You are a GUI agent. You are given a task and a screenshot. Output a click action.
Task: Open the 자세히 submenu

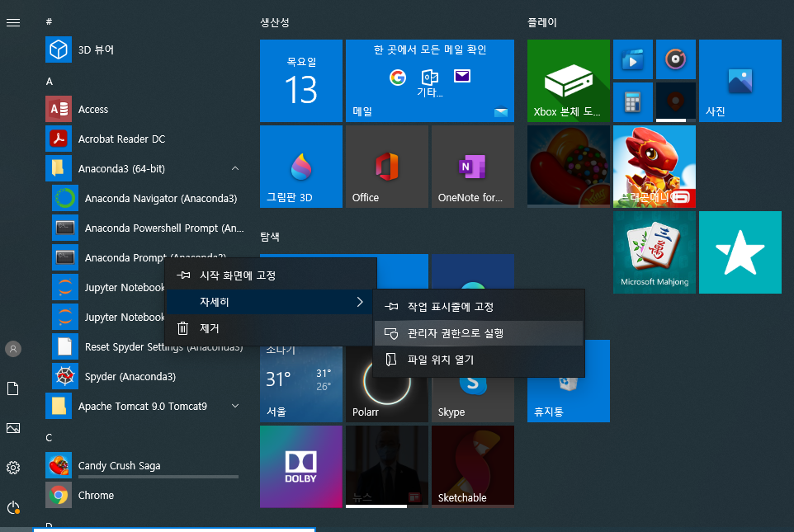pos(271,302)
